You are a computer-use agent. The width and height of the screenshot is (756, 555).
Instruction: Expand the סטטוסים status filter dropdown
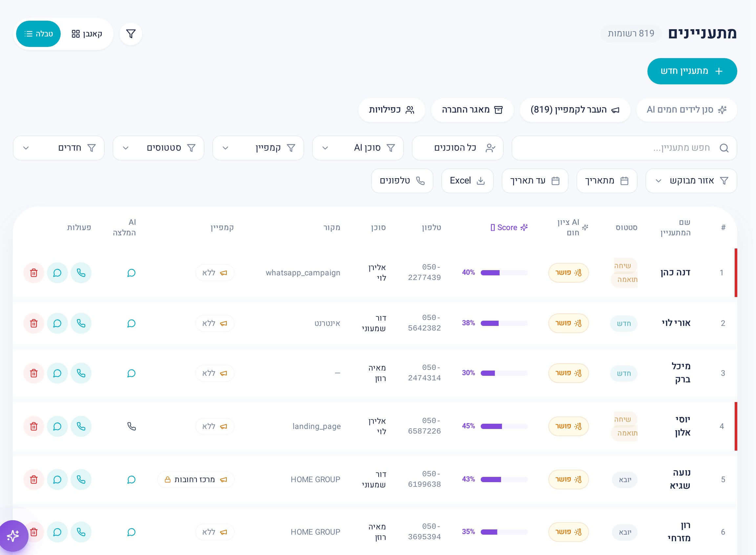pyautogui.click(x=158, y=148)
